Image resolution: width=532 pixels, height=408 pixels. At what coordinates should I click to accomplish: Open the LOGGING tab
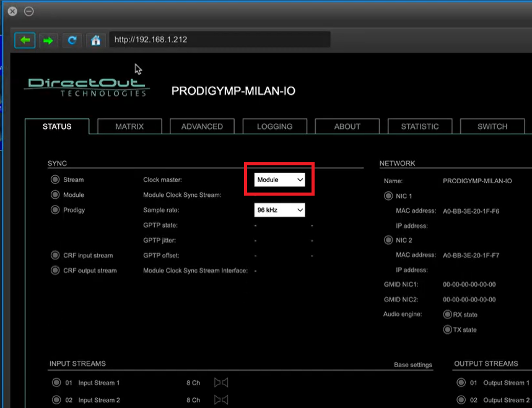click(275, 126)
